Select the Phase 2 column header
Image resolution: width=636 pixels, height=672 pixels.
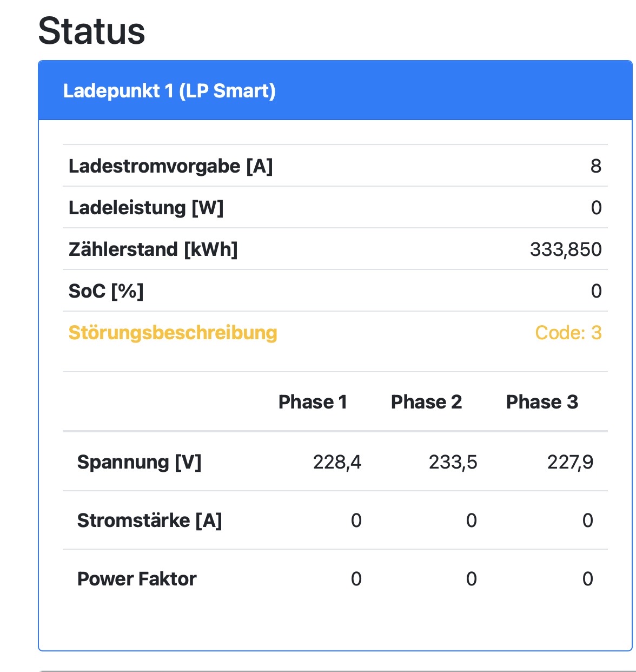coord(426,402)
